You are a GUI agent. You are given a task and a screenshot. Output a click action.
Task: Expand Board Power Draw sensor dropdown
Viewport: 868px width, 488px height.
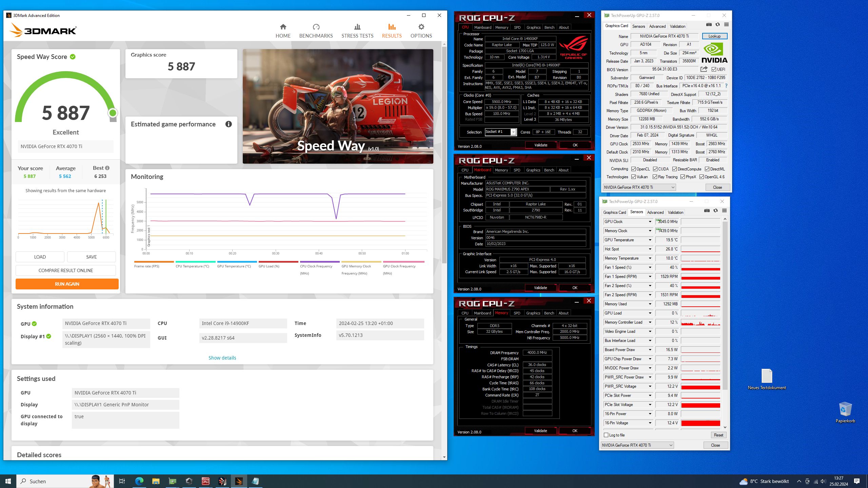click(x=650, y=350)
